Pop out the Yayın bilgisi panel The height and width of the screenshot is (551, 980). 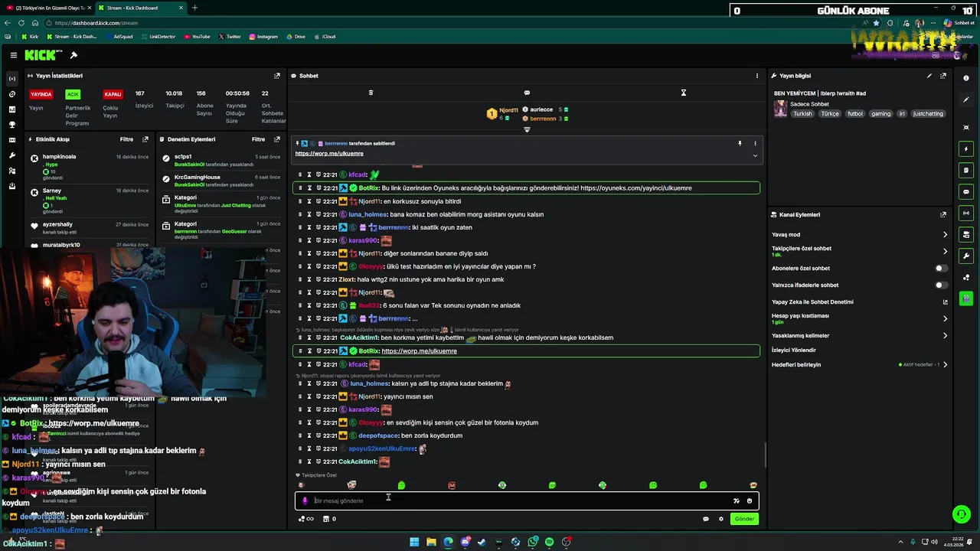[x=943, y=76]
